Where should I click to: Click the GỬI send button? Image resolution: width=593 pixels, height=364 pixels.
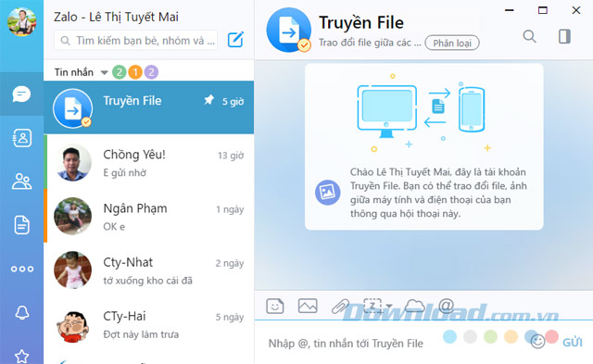coord(573,343)
